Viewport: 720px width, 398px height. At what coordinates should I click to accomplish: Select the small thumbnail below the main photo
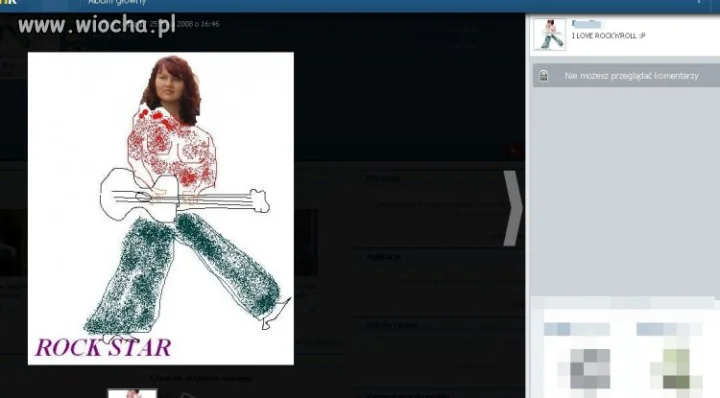[132, 393]
